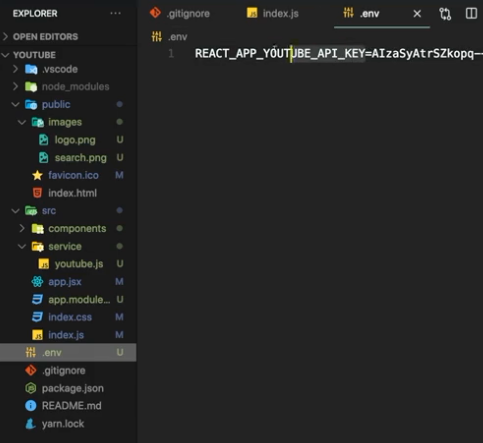Open index.html in the file tree
483x443 pixels.
tap(72, 193)
